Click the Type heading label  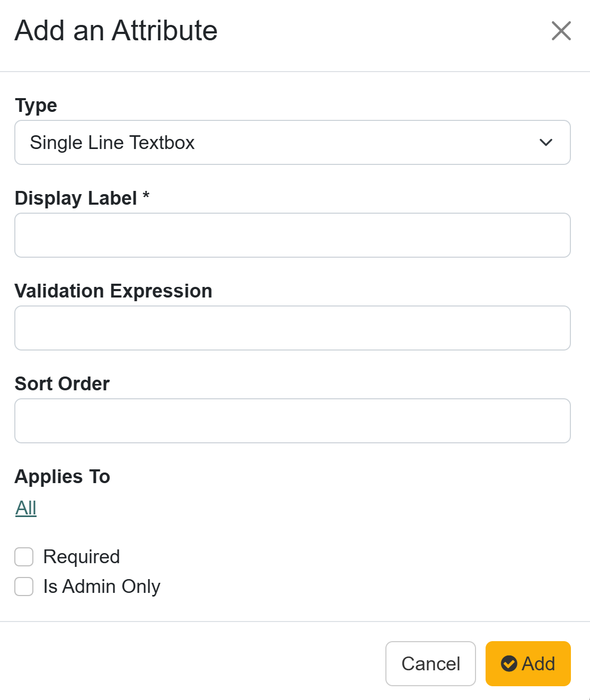click(x=36, y=106)
